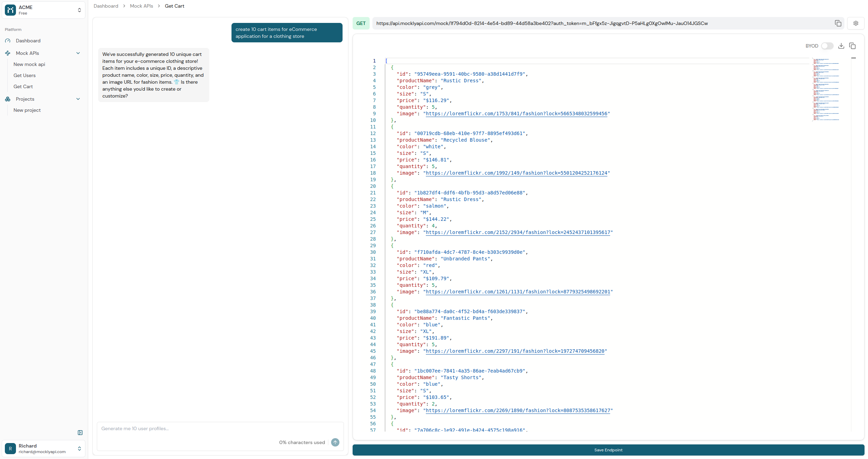Navigate to Mock APIs via the breadcrumb
The height and width of the screenshot is (459, 868).
click(141, 6)
